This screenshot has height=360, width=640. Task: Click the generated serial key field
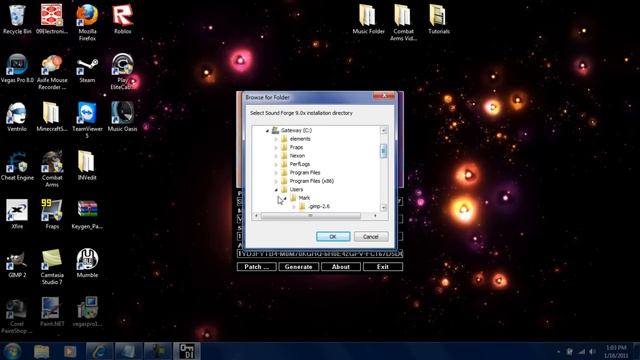tap(320, 253)
